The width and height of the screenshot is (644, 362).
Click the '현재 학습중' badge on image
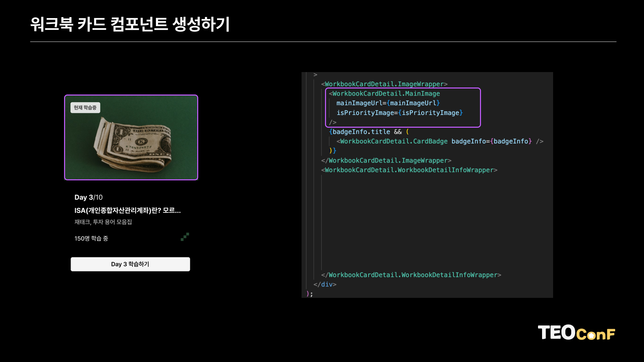[85, 108]
